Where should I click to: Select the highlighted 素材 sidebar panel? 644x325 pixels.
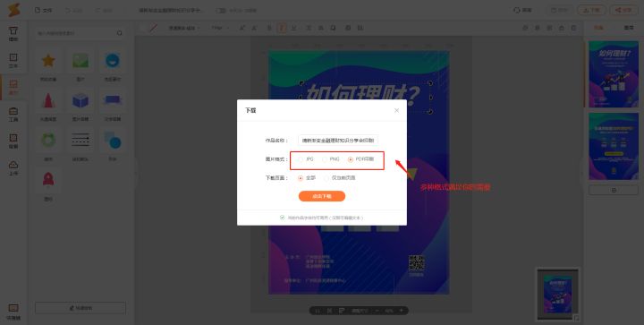click(x=13, y=87)
